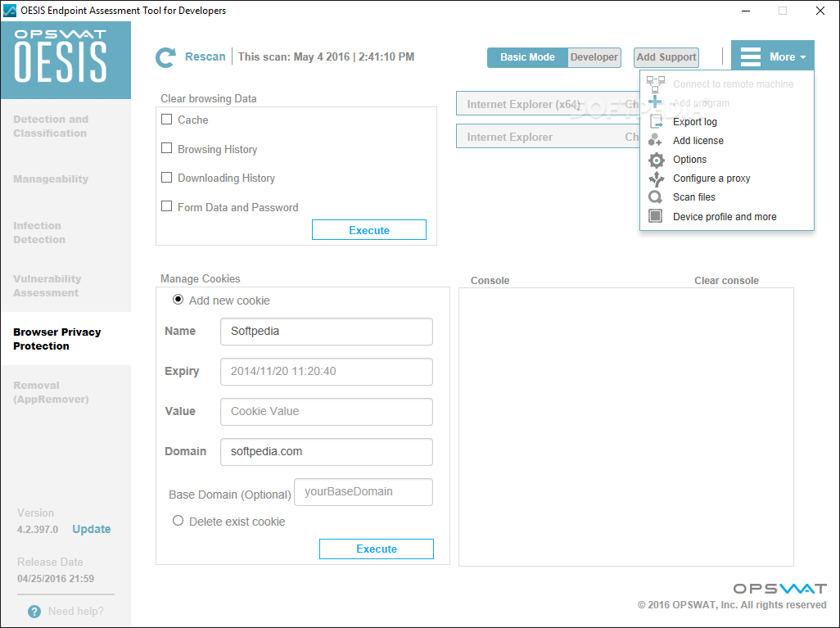Image resolution: width=840 pixels, height=628 pixels.
Task: Click the cookie Name input field
Action: [326, 331]
